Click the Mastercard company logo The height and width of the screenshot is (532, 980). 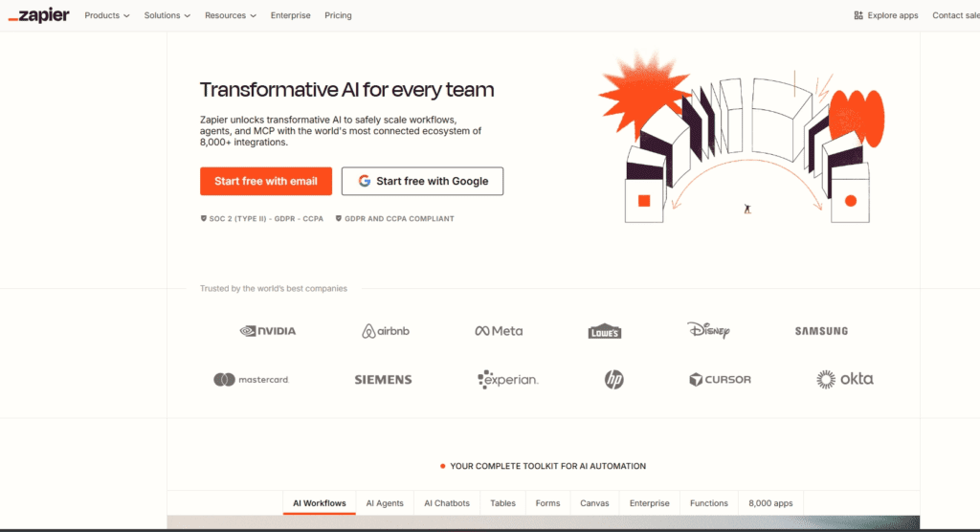(251, 380)
